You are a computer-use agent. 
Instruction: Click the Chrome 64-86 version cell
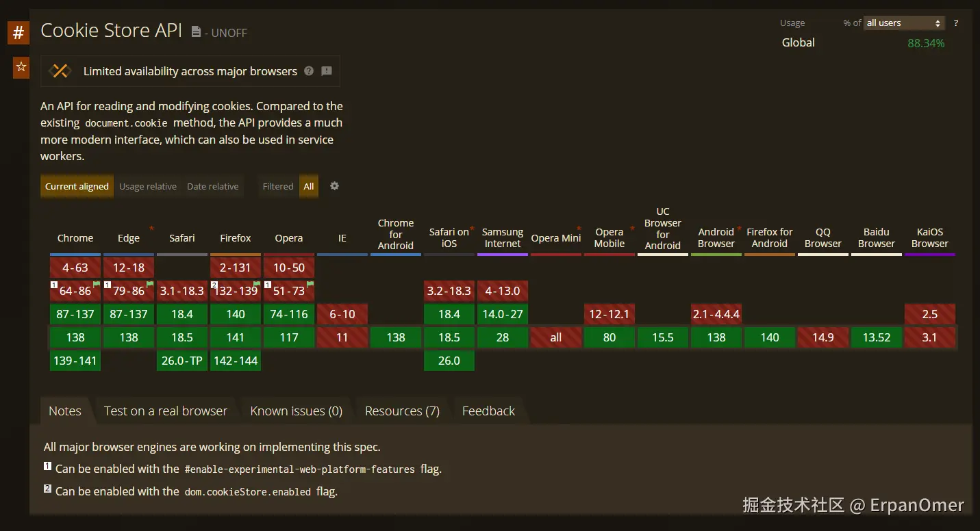[x=75, y=291]
